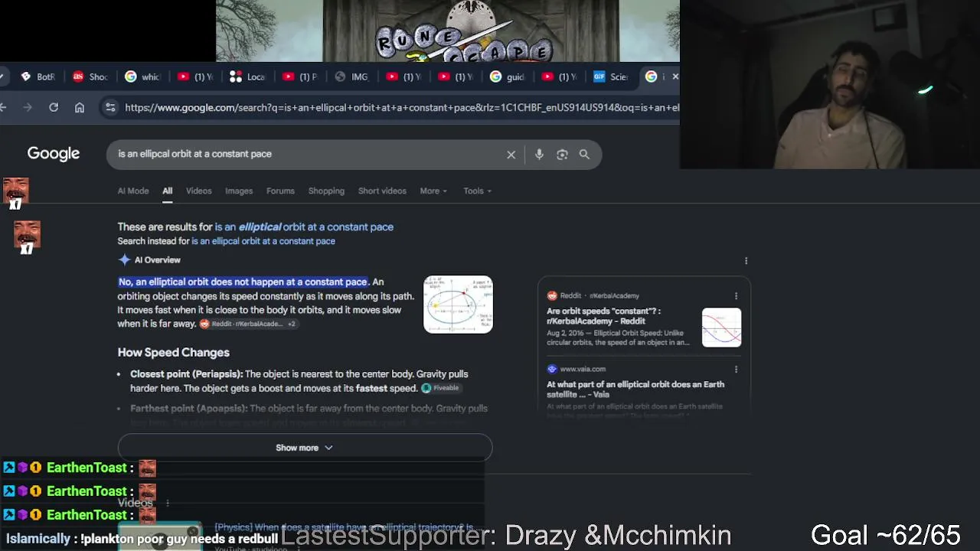Select the All results tab

coord(167,191)
